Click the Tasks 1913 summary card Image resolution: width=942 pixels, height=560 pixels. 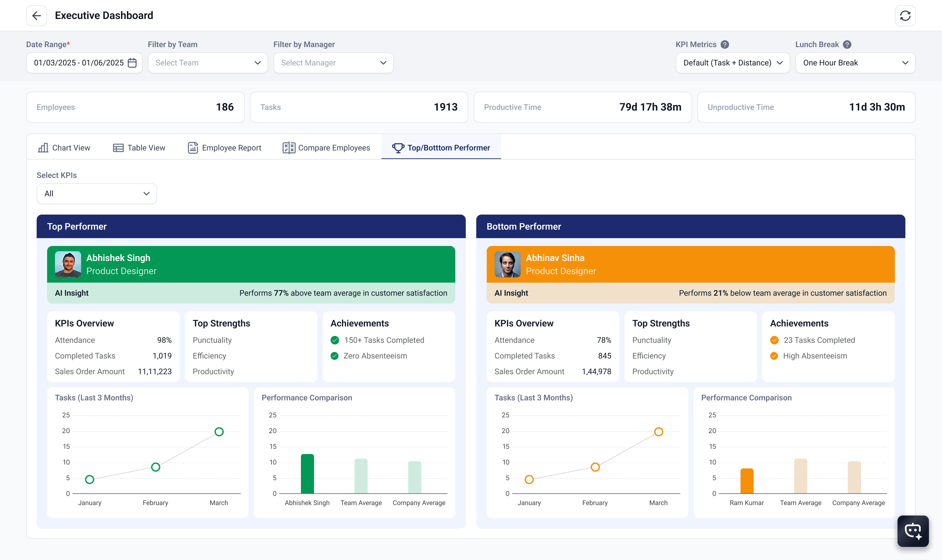pos(359,107)
